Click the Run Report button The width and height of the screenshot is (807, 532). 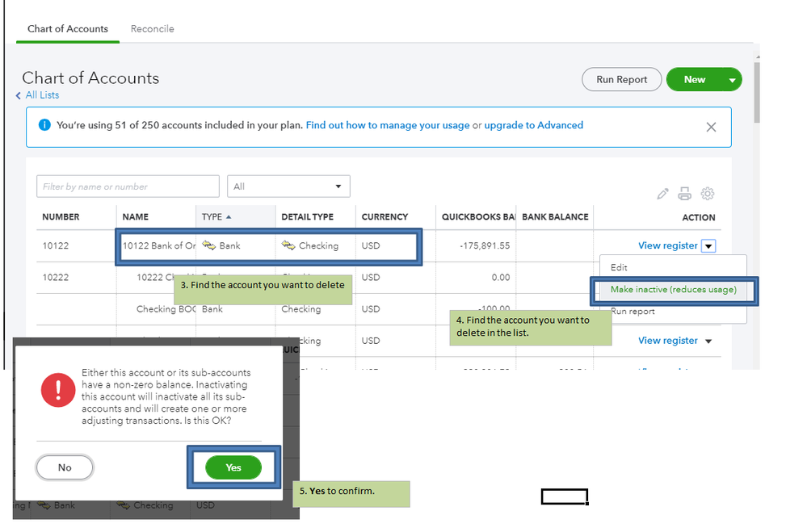coord(621,79)
